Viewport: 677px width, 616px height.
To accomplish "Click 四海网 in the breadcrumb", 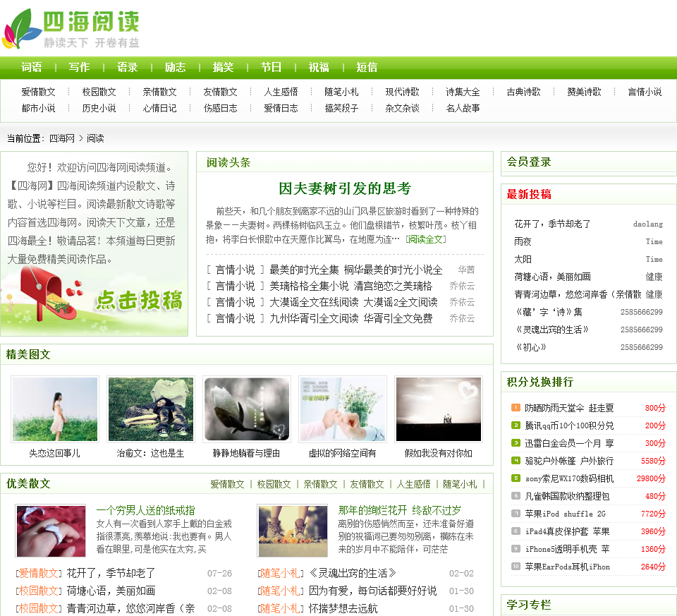I will coord(62,138).
